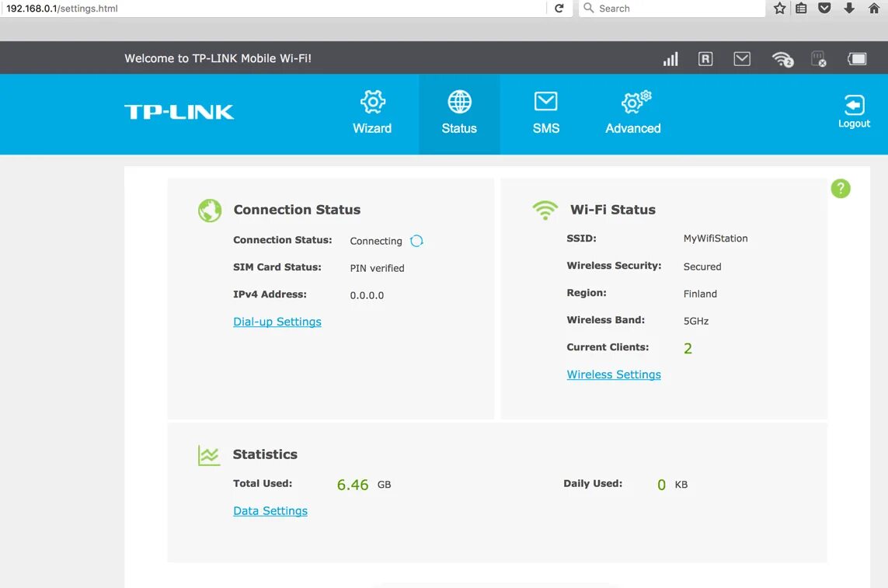Image resolution: width=888 pixels, height=588 pixels.
Task: Open the SMS section
Action: [546, 113]
